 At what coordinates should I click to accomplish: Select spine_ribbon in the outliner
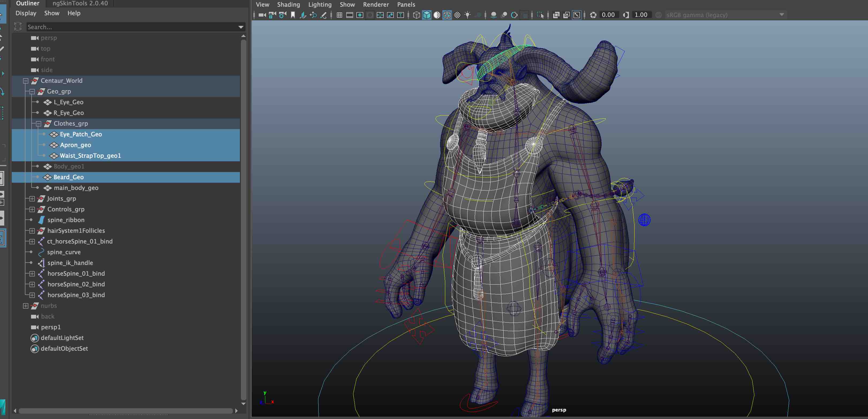(x=66, y=220)
